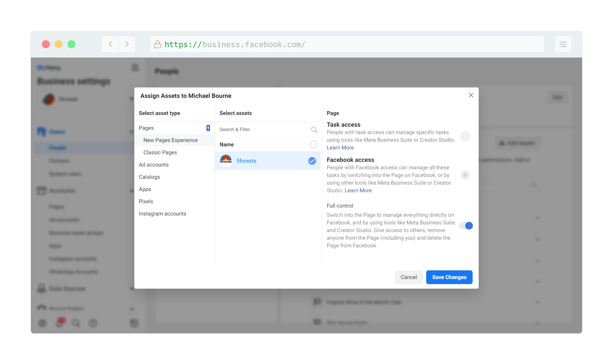Click the panel icon at the sidebar footer's right end
The width and height of the screenshot is (613, 364).
click(x=134, y=323)
